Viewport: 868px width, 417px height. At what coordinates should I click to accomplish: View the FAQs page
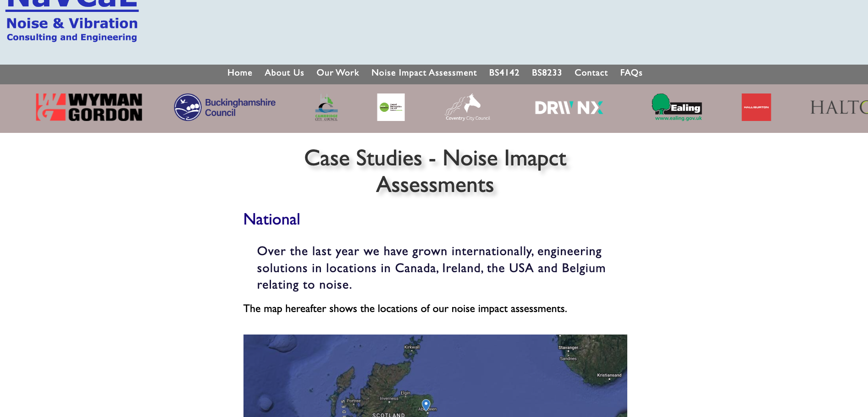point(631,73)
